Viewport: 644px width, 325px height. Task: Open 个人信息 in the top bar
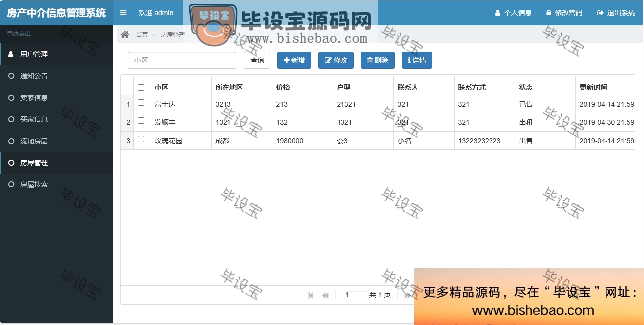click(x=513, y=13)
